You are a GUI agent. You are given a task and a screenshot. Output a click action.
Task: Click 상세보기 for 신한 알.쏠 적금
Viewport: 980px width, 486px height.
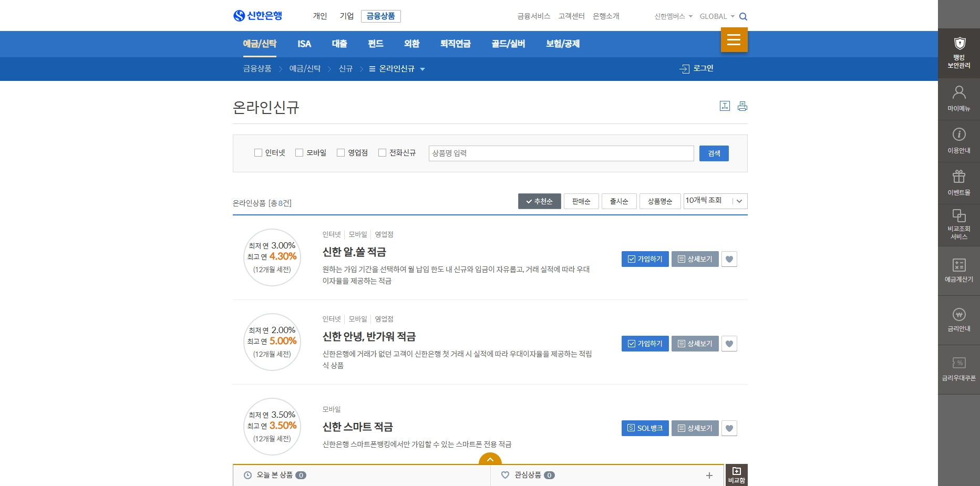[695, 259]
